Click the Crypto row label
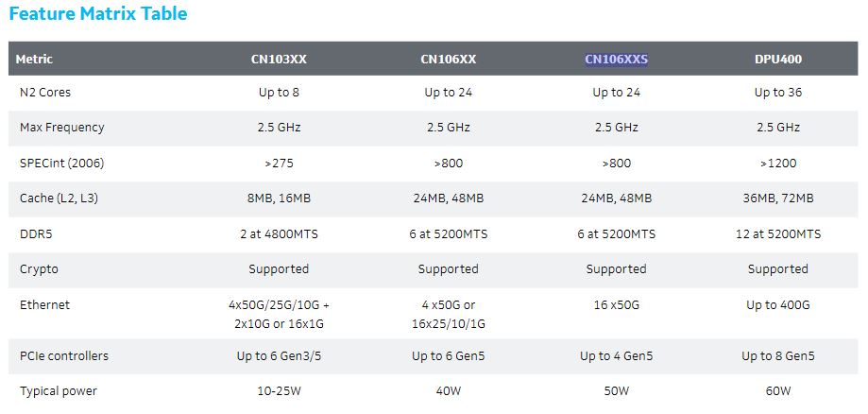Viewport: 868px width, 414px height. click(x=39, y=269)
